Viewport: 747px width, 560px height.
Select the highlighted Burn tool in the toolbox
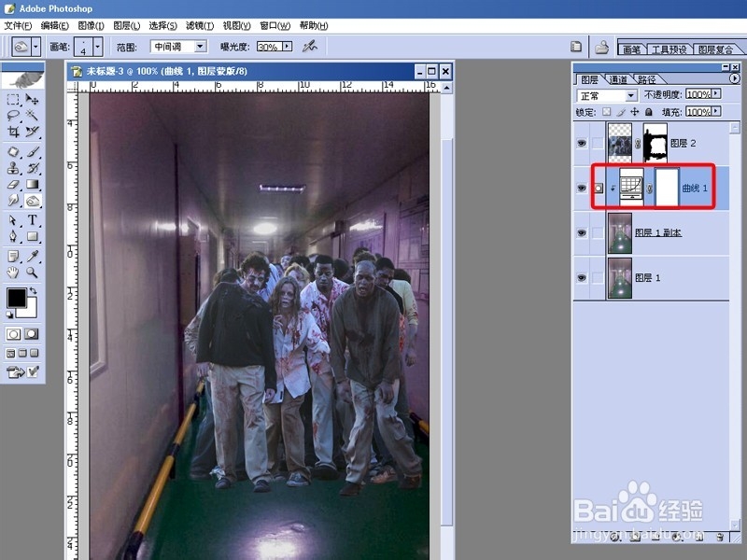[32, 201]
